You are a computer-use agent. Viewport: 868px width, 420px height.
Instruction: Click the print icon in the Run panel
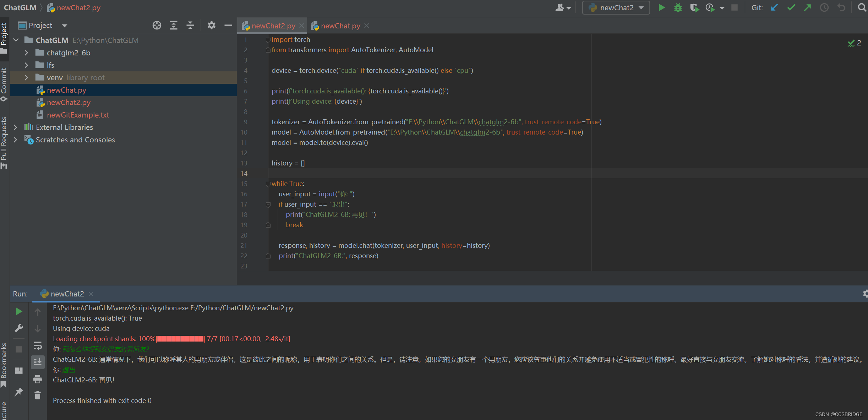point(38,379)
